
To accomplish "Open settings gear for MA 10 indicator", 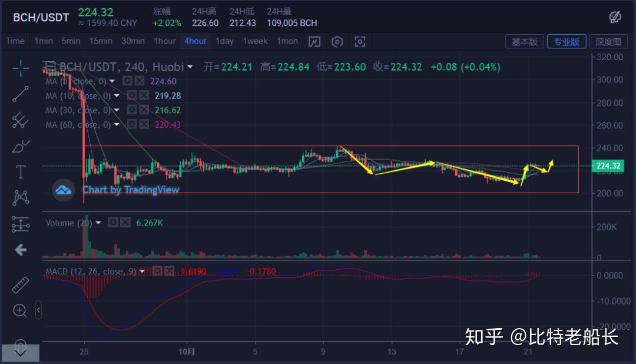I will [x=132, y=95].
